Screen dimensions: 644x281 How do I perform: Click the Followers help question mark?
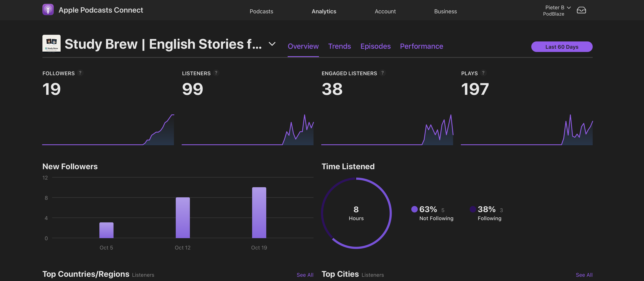pos(80,73)
